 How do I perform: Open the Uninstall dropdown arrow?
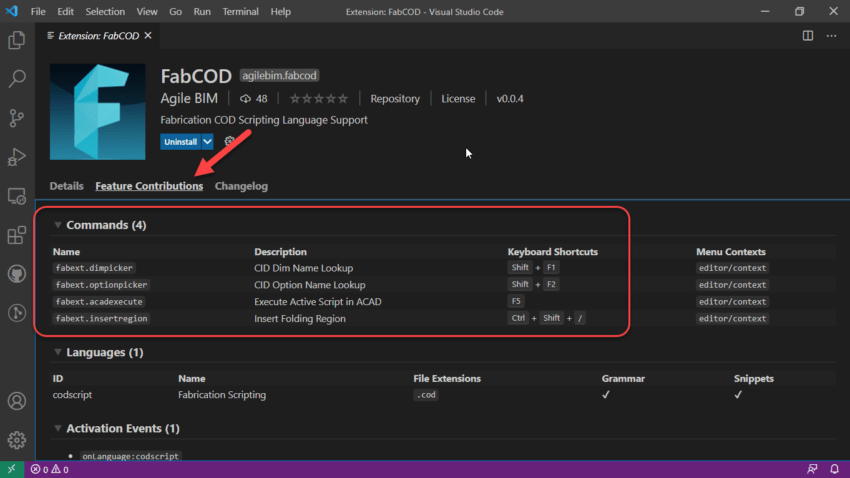[208, 142]
